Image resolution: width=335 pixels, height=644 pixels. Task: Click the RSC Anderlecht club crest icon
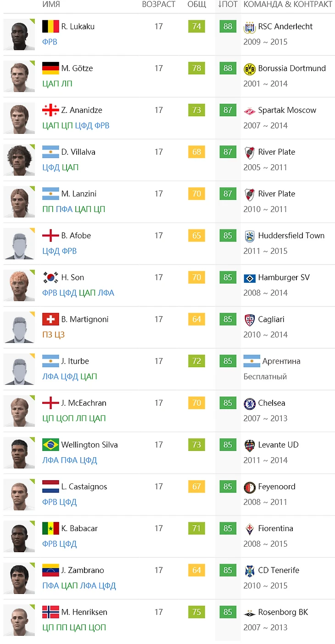click(249, 27)
